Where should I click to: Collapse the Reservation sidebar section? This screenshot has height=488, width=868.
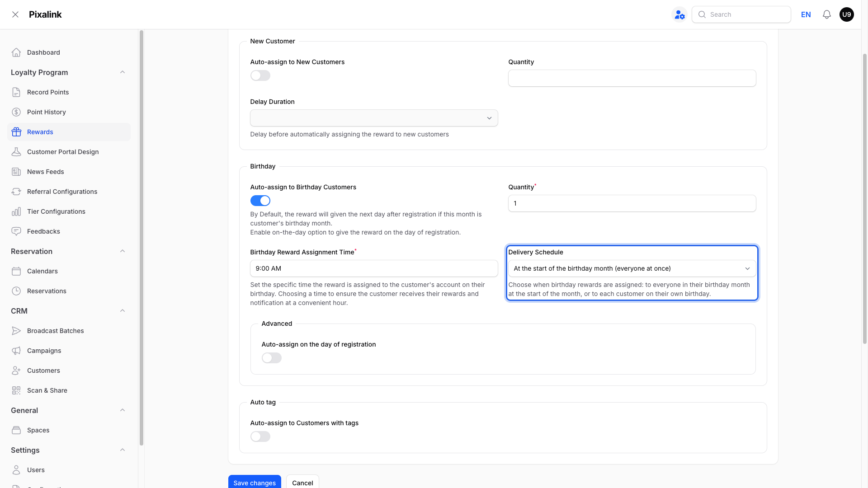tap(123, 251)
